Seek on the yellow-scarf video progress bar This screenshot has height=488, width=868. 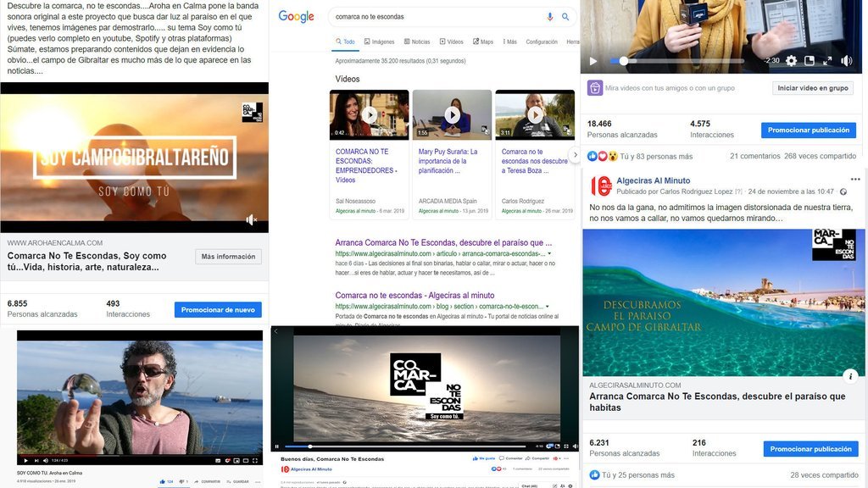point(677,61)
